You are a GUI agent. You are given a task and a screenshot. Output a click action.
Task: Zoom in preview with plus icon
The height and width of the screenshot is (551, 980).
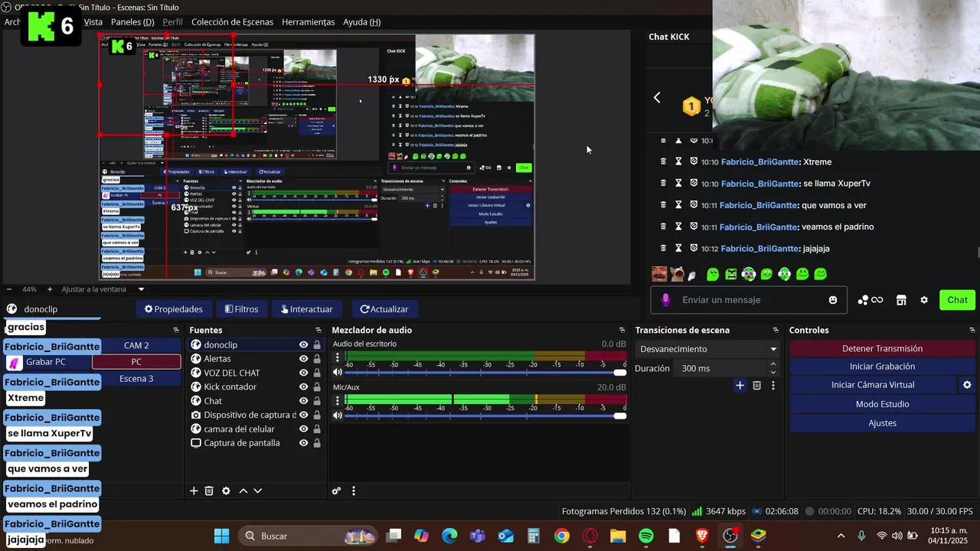(50, 289)
